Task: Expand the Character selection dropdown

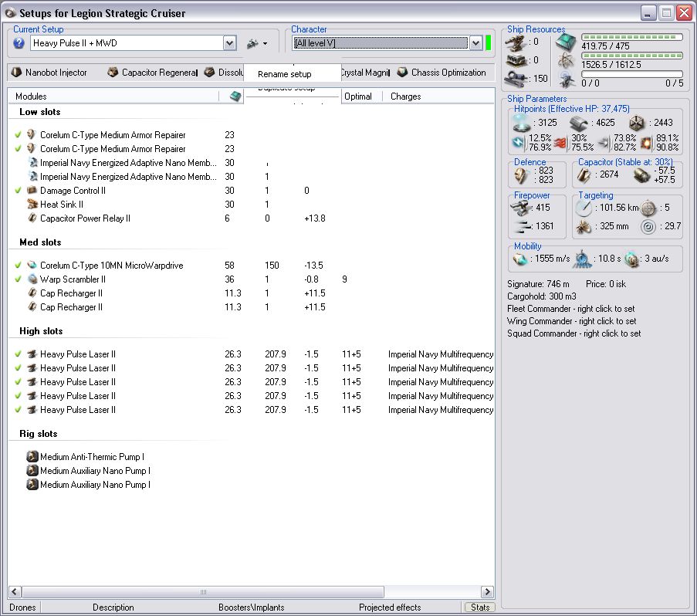Action: point(475,44)
